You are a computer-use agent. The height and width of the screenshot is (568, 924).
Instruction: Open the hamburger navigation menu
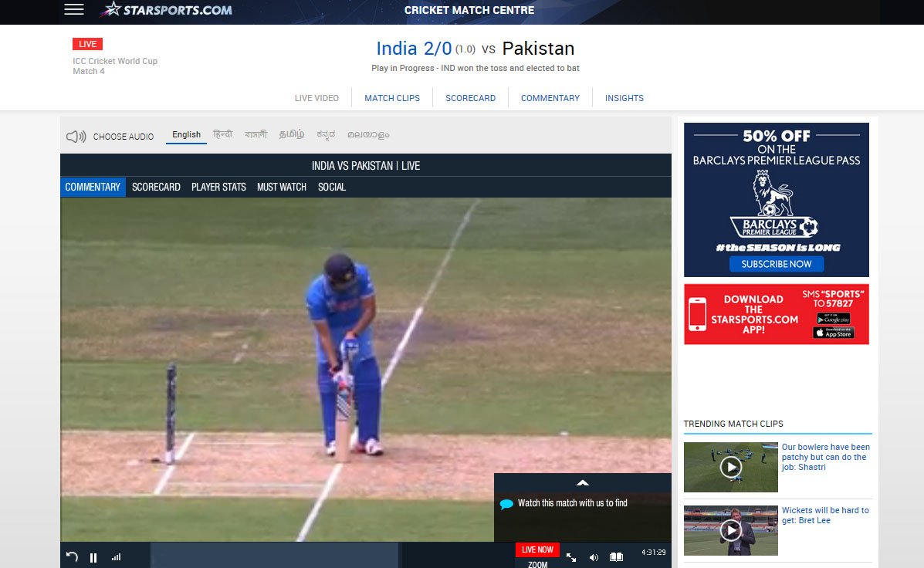(73, 9)
